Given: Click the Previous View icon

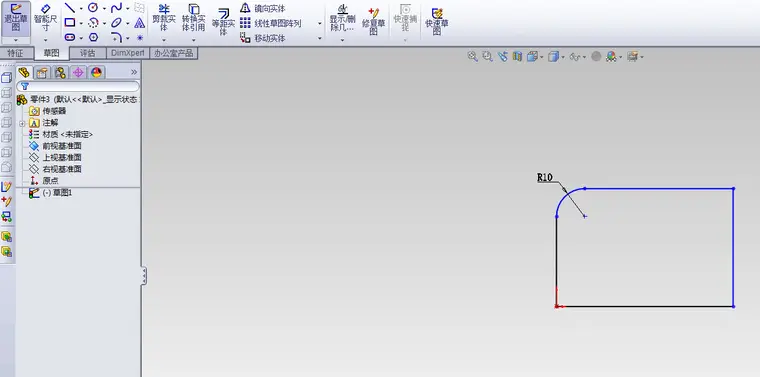Looking at the screenshot, I should coord(503,57).
